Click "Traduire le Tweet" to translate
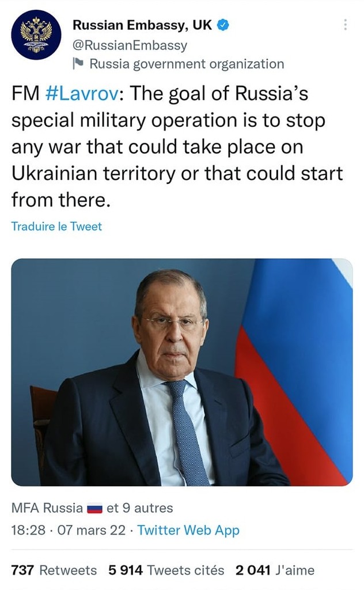Image resolution: width=364 pixels, height=590 pixels. pyautogui.click(x=56, y=226)
